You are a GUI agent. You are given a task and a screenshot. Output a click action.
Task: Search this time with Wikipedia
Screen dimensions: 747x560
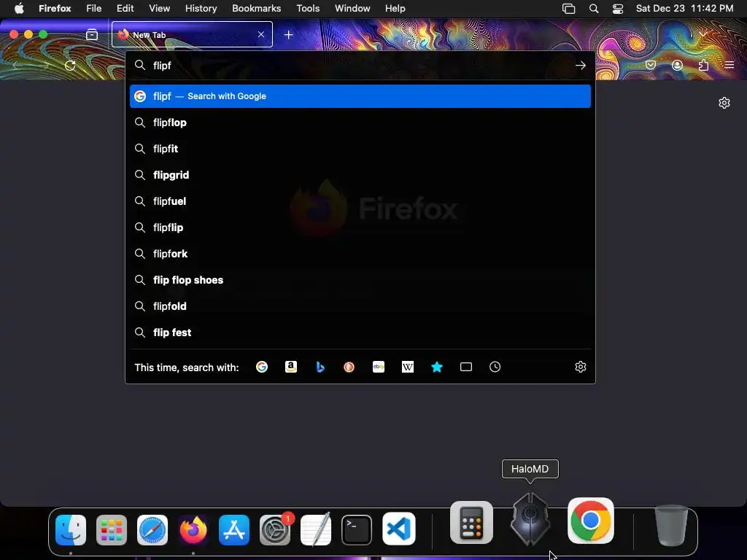click(408, 367)
